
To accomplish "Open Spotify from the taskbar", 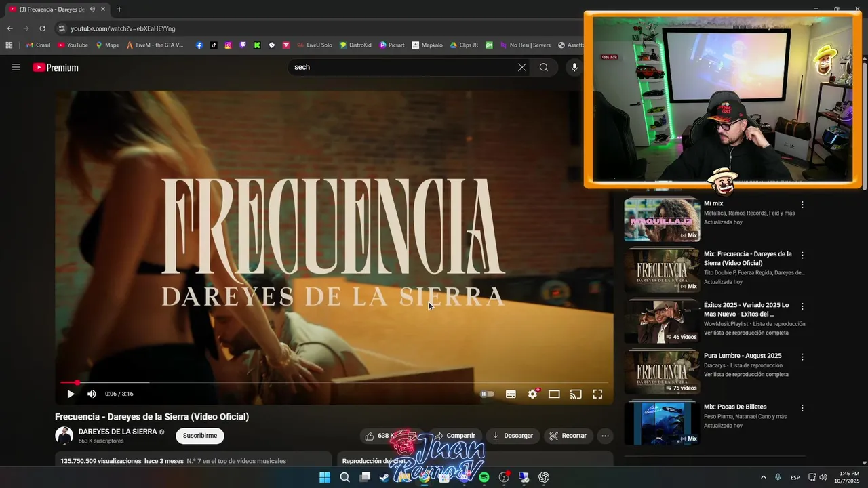I will pos(484,477).
